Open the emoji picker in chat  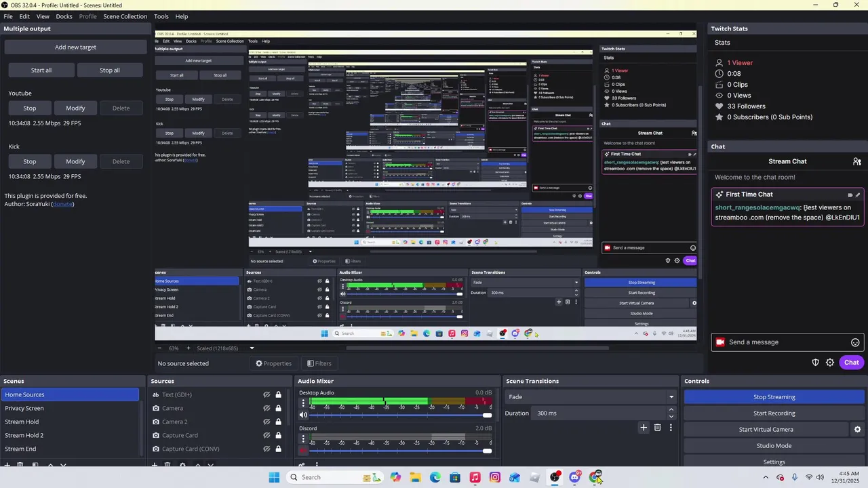855,342
